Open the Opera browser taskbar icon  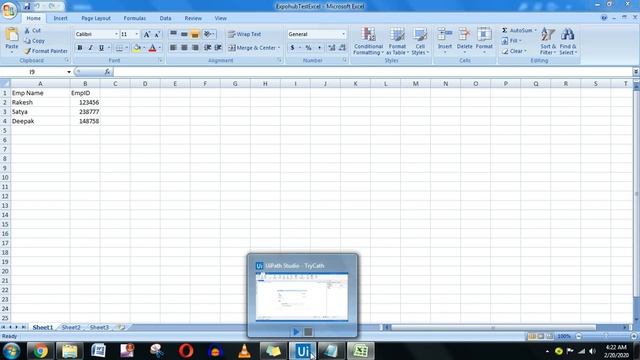[186, 351]
